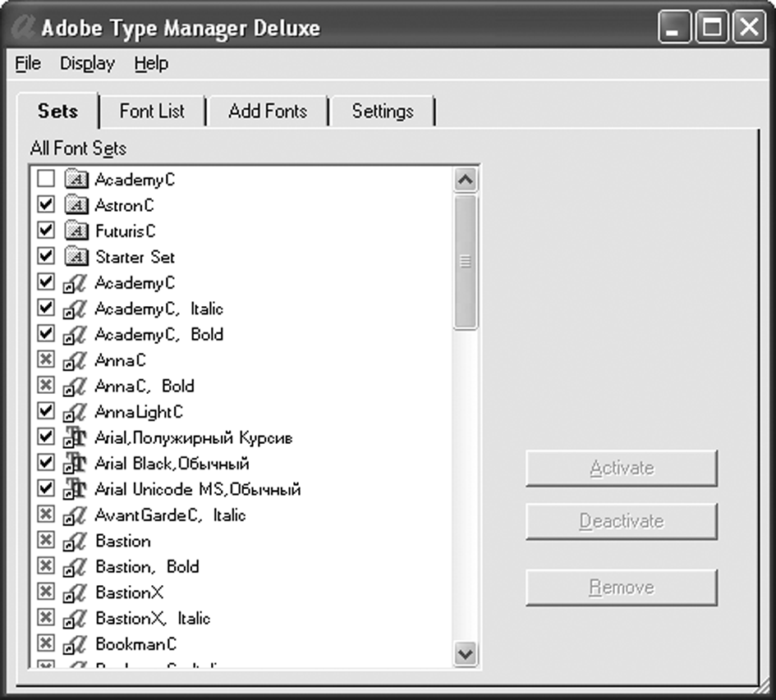Click the FuturisC font set folder icon
The width and height of the screenshot is (776, 700).
(x=76, y=231)
